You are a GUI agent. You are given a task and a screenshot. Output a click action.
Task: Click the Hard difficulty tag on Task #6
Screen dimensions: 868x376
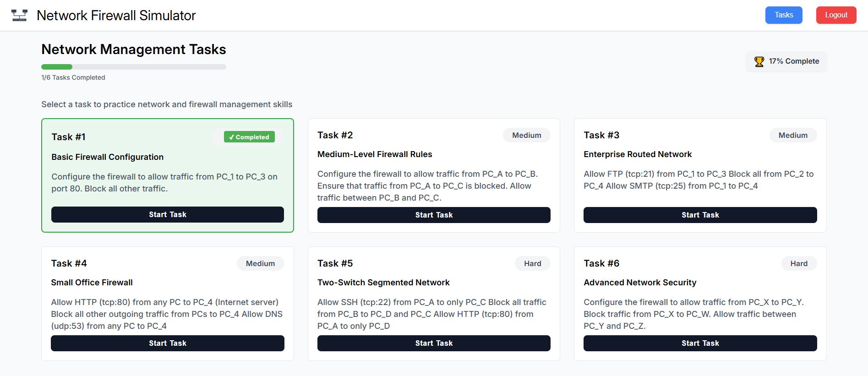tap(798, 264)
